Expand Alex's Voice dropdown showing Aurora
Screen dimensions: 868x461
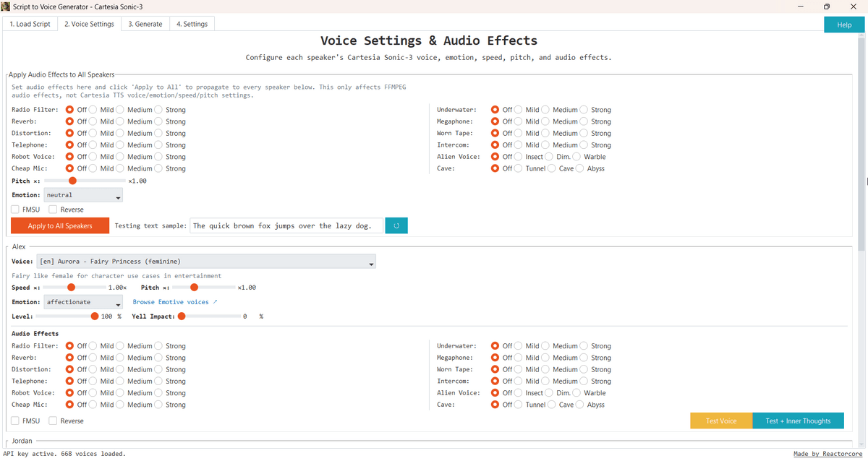(205, 261)
